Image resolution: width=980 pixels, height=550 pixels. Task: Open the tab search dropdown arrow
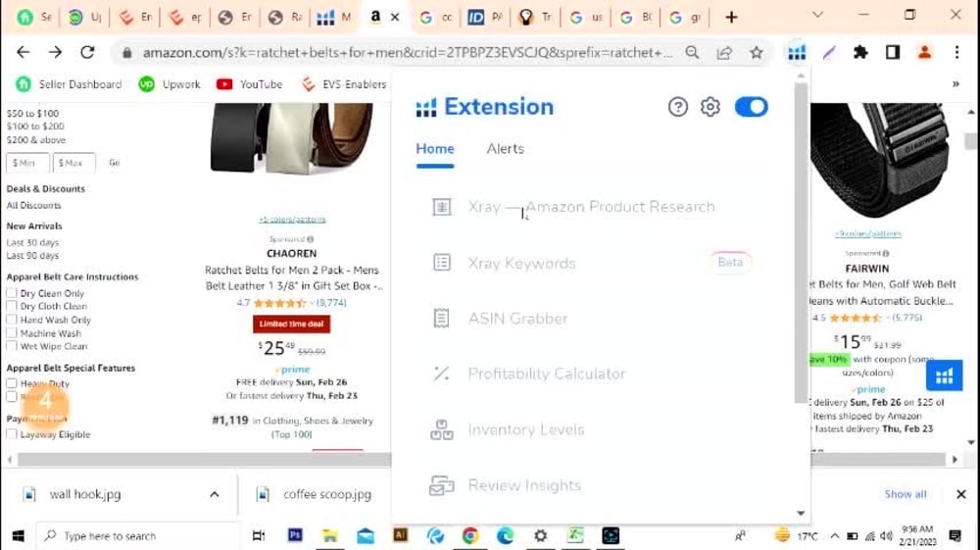click(817, 15)
